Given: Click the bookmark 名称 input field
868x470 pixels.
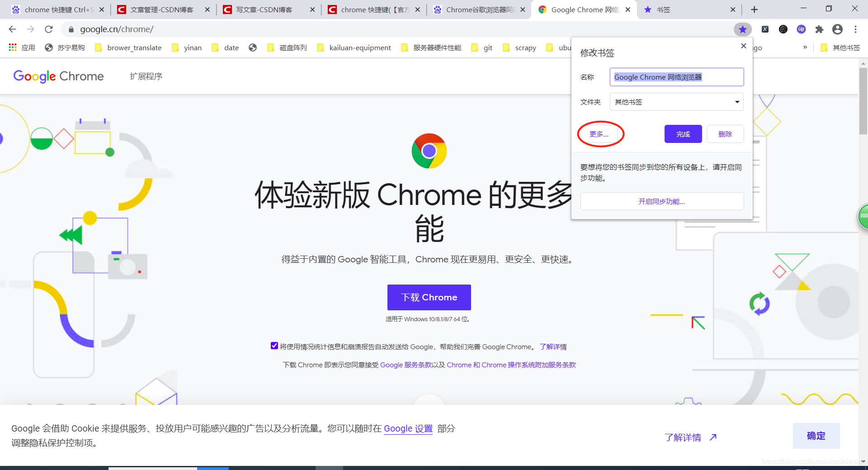Looking at the screenshot, I should 676,77.
